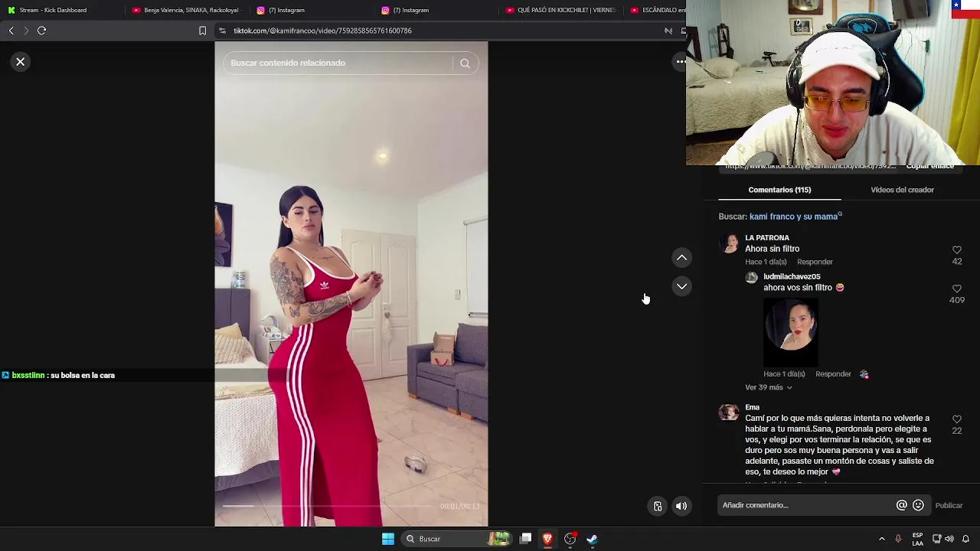Image resolution: width=980 pixels, height=551 pixels.
Task: Insert mention with the @ icon
Action: coord(901,505)
